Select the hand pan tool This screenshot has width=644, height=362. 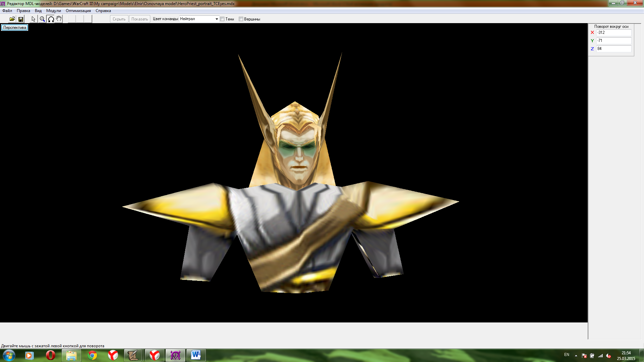coord(59,19)
